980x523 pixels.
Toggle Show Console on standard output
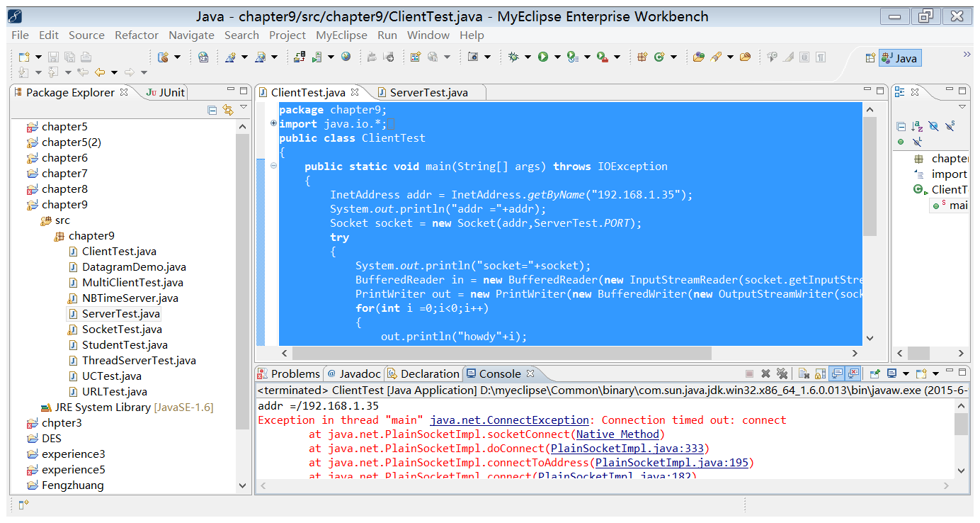[x=838, y=373]
